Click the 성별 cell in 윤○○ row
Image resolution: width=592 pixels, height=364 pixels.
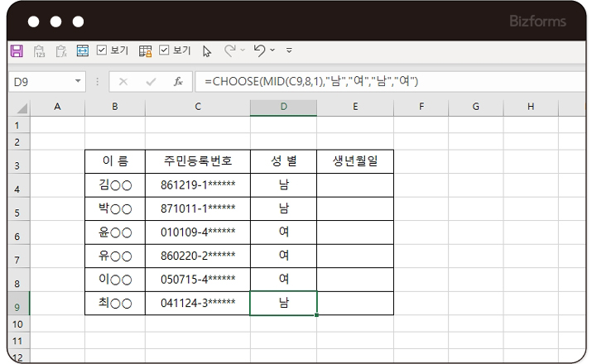coord(283,232)
